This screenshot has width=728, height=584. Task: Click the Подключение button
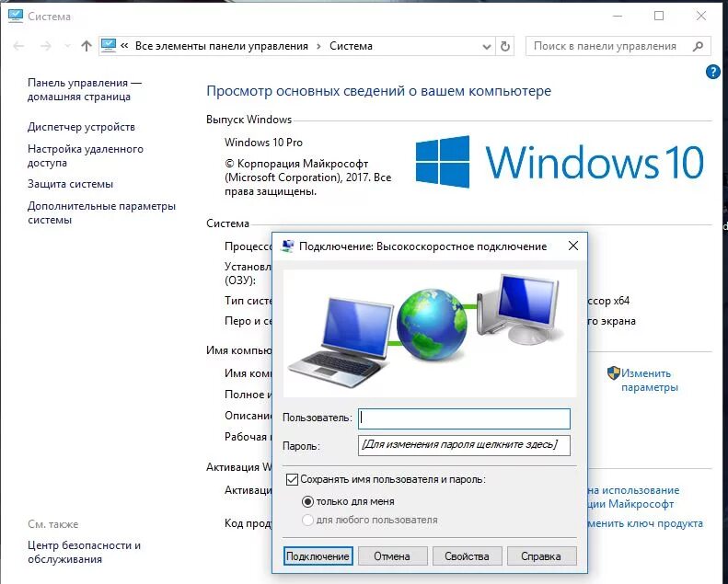click(318, 555)
